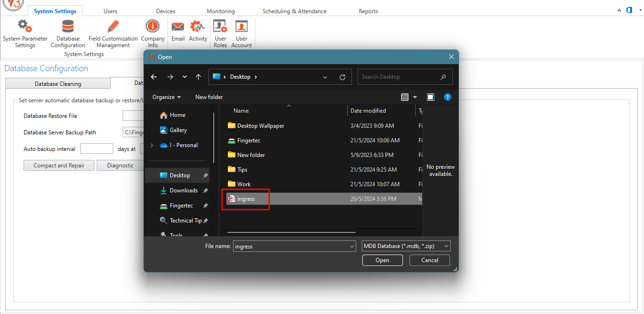
Task: Open User Roles icon
Action: (220, 26)
